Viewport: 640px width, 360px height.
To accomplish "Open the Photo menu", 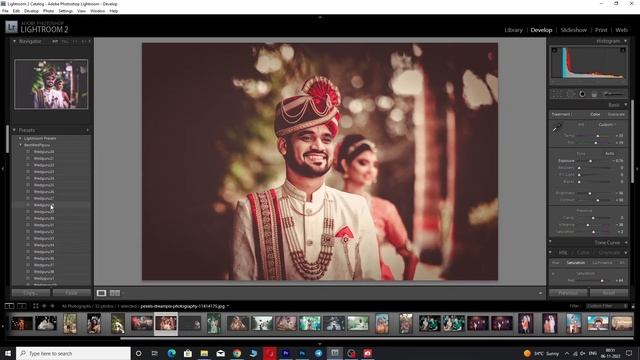I will click(x=48, y=11).
